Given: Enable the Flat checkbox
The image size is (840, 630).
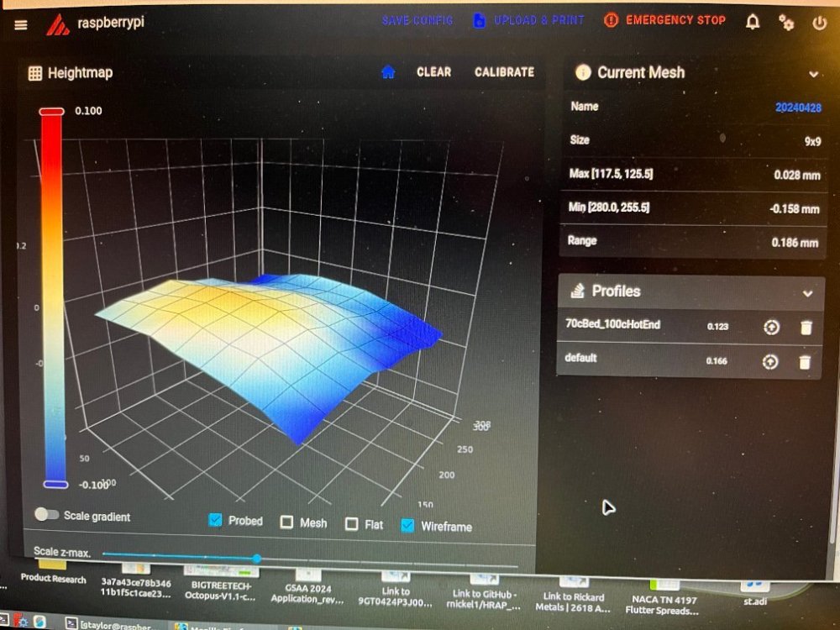Looking at the screenshot, I should (351, 524).
